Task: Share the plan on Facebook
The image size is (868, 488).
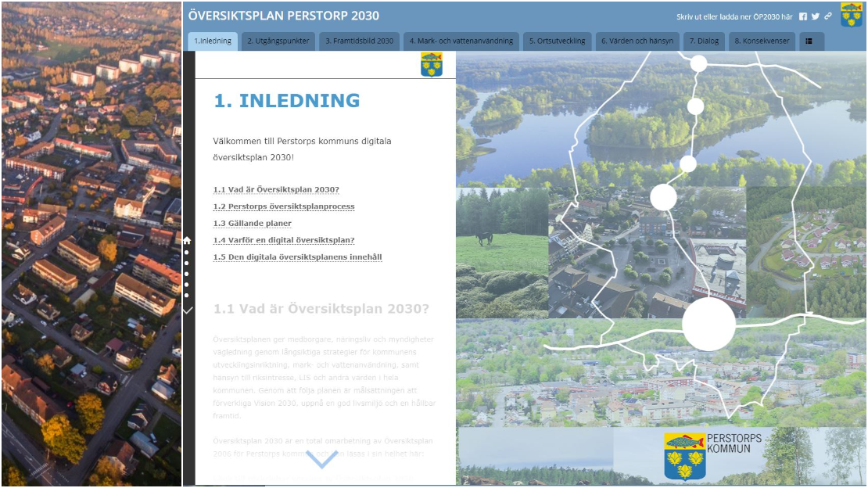Action: [802, 16]
